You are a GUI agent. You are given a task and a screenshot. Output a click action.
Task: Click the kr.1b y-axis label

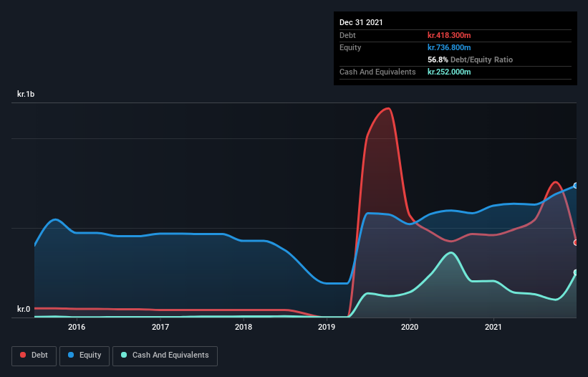click(x=26, y=94)
